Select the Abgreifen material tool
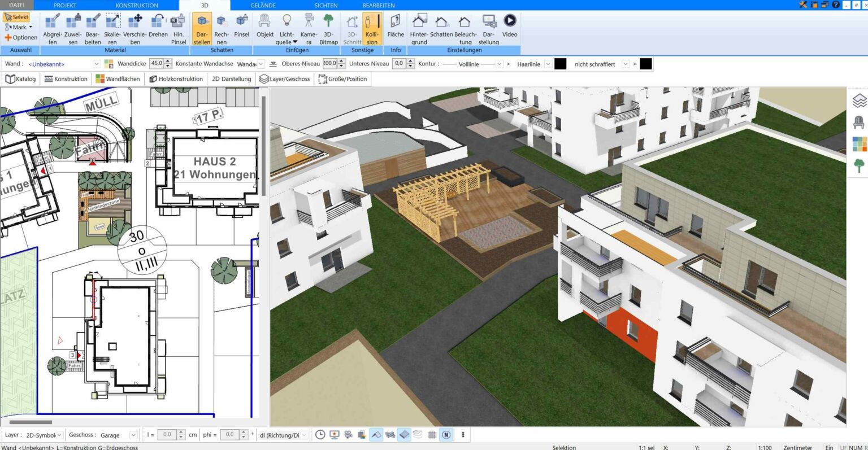 [52, 28]
